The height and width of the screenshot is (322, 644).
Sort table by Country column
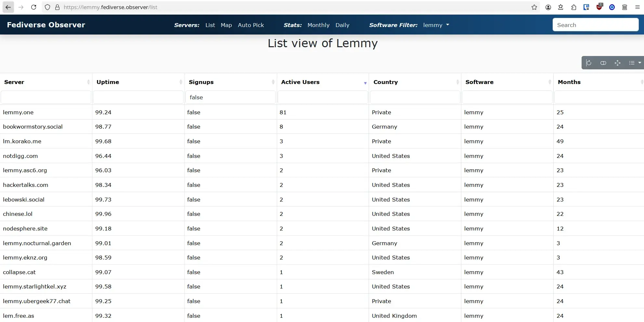415,82
